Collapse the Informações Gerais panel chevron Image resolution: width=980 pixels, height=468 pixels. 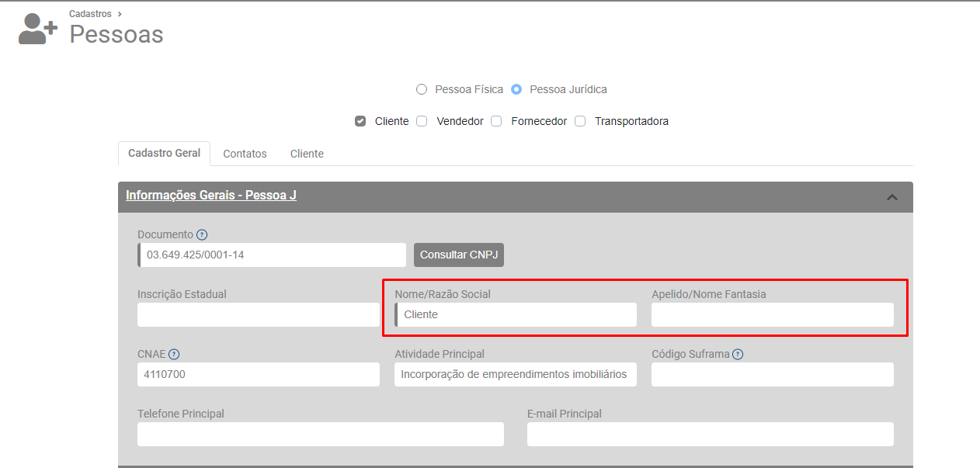892,197
